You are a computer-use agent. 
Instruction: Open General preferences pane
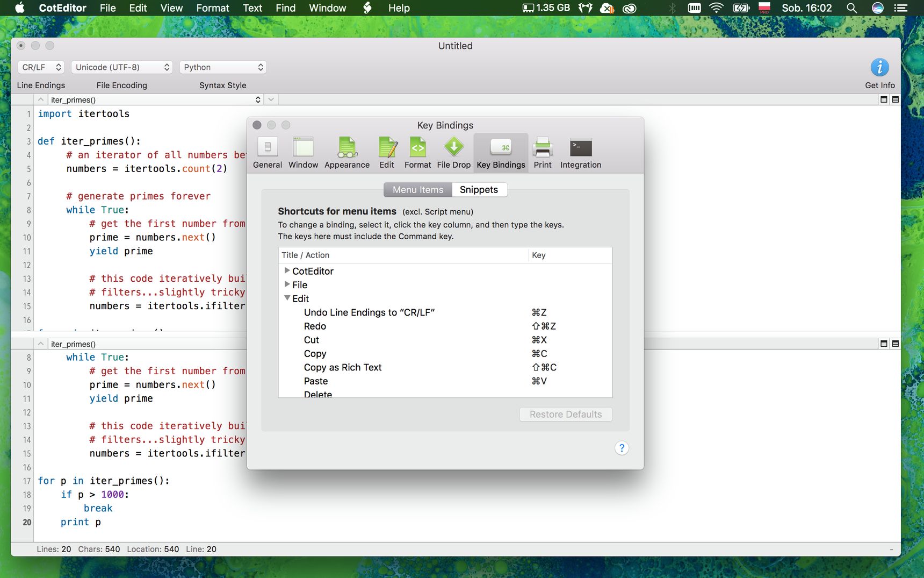pos(267,153)
